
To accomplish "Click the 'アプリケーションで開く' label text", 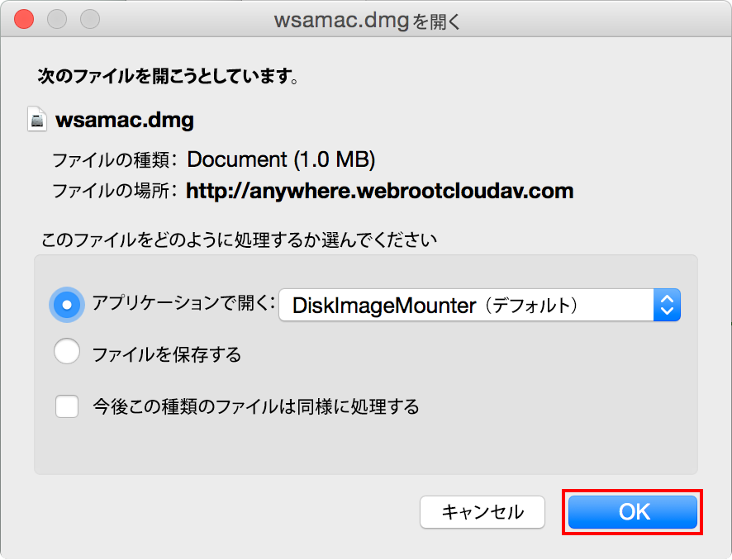I will tap(183, 303).
